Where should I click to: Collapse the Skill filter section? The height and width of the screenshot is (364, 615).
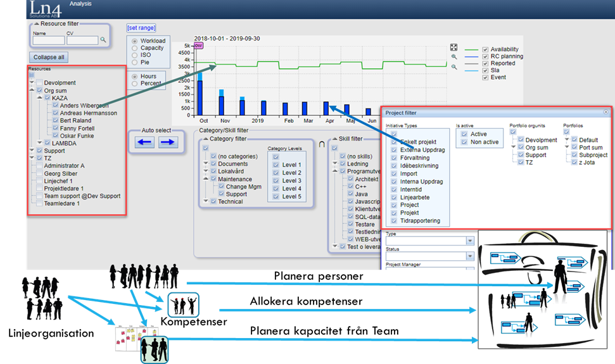(x=334, y=139)
